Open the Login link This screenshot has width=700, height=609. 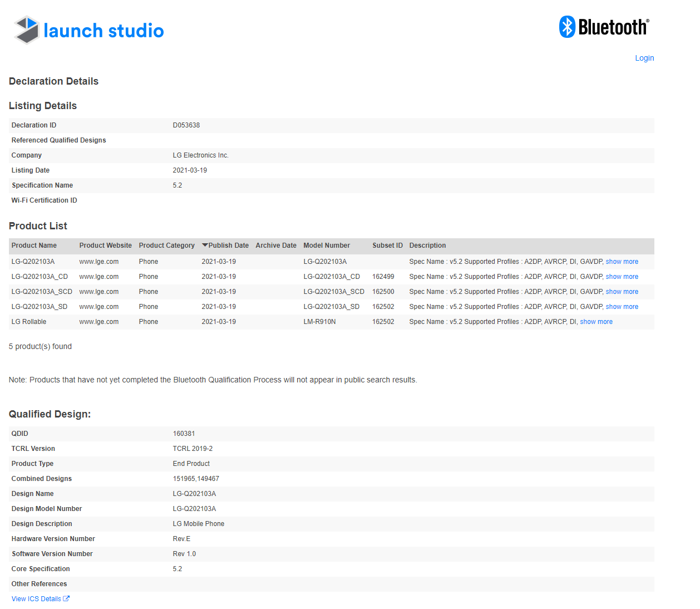[644, 58]
